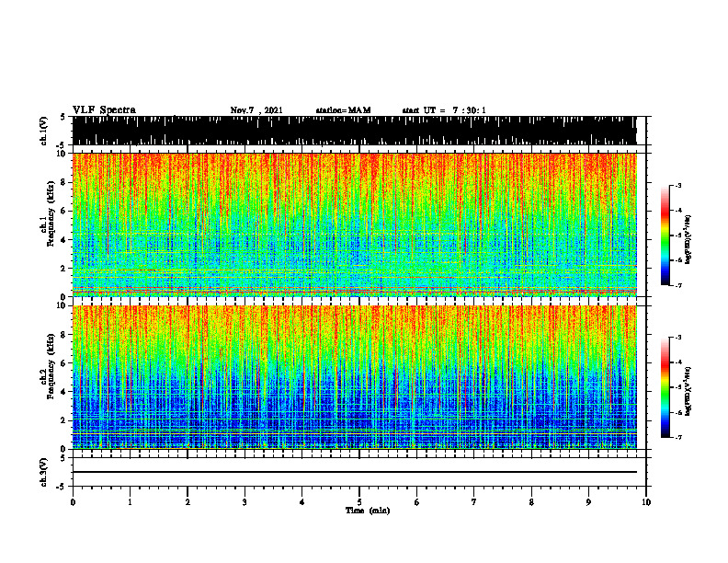Viewport: 728px width, 563px height.
Task: Click time-axis tick label "0"
Action: (73, 502)
